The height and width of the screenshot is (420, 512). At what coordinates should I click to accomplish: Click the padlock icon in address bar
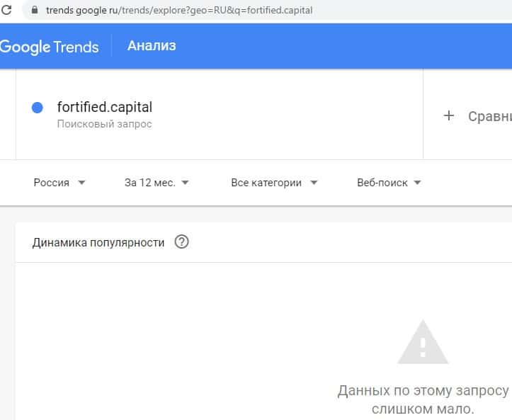[x=34, y=11]
